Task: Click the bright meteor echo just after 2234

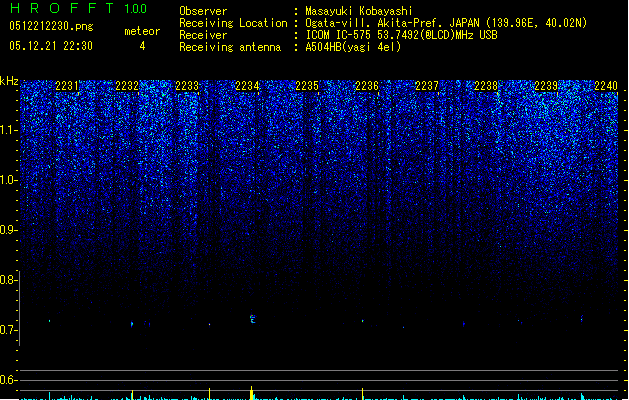Action: 252,319
